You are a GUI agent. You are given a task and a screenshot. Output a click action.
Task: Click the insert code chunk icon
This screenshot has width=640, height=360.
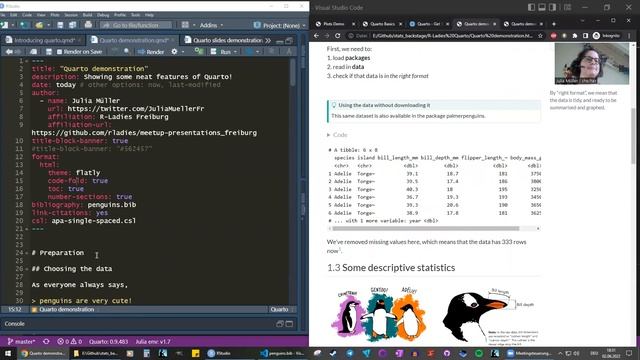click(199, 51)
